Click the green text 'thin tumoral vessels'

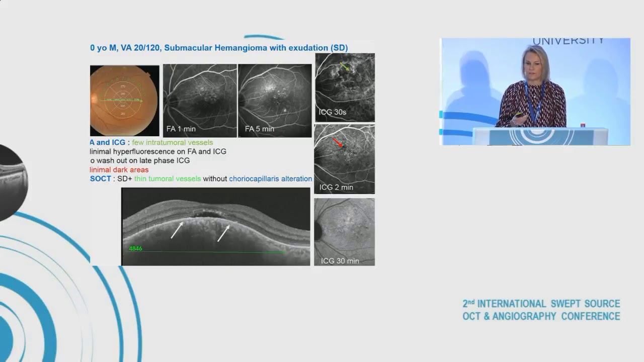coord(168,178)
